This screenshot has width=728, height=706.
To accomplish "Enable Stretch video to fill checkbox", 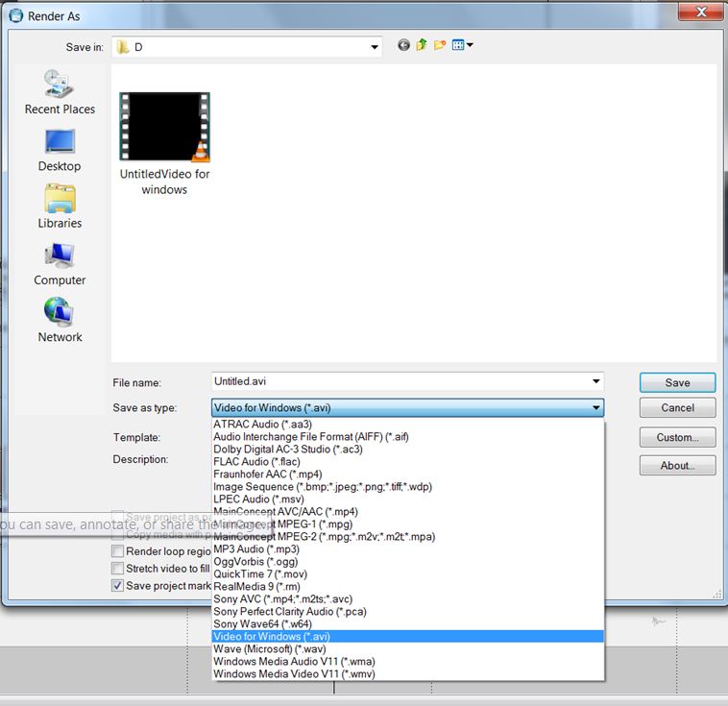I will coord(118,569).
